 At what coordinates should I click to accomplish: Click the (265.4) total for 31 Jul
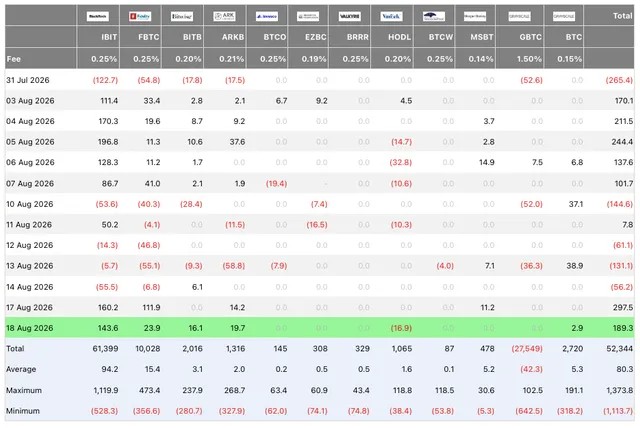[x=619, y=80]
